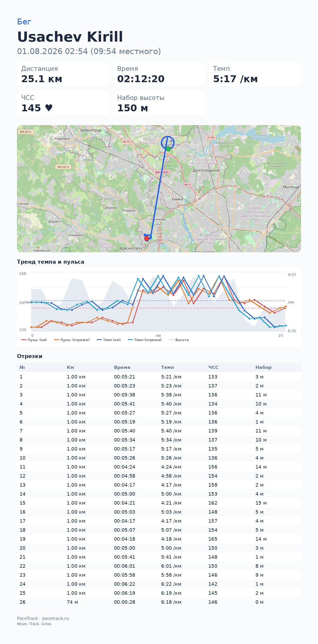Click time 00:05:21 in split 1
The height and width of the screenshot is (644, 318).
pyautogui.click(x=125, y=377)
